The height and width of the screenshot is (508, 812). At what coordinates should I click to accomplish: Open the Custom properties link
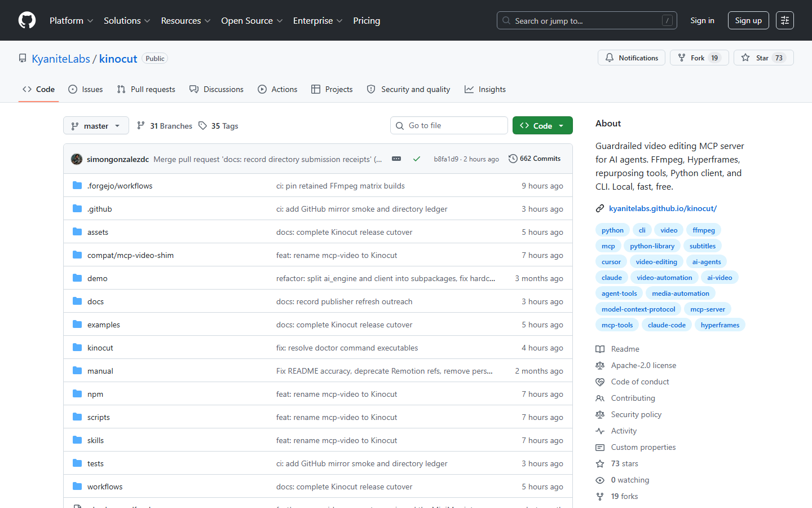643,447
